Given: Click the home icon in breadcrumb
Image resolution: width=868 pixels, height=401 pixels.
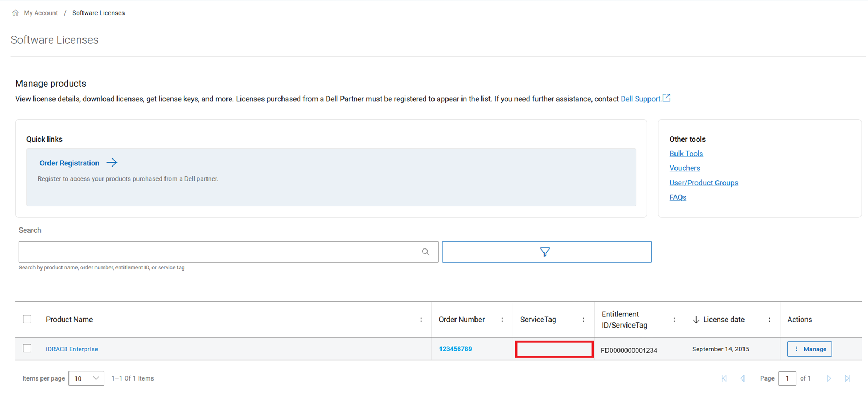Looking at the screenshot, I should click(16, 13).
